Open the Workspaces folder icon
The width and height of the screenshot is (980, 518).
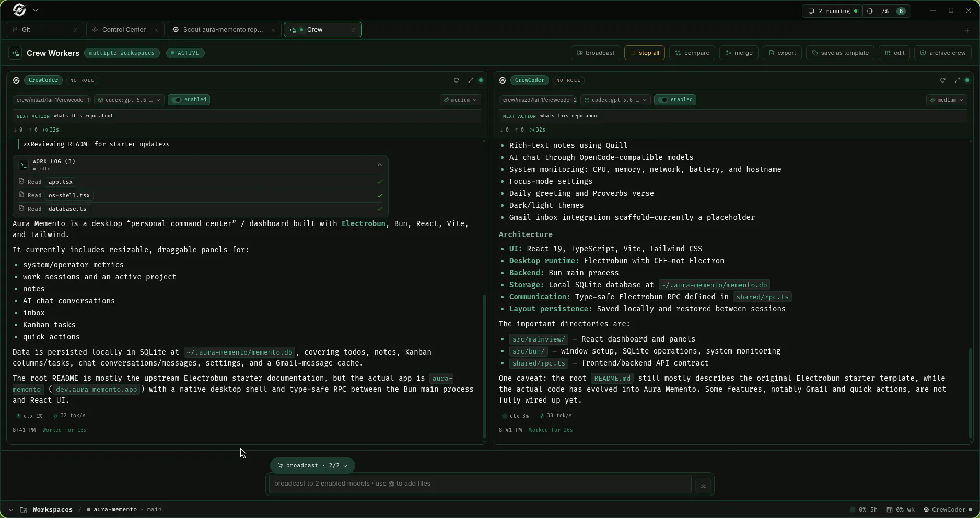pyautogui.click(x=24, y=510)
